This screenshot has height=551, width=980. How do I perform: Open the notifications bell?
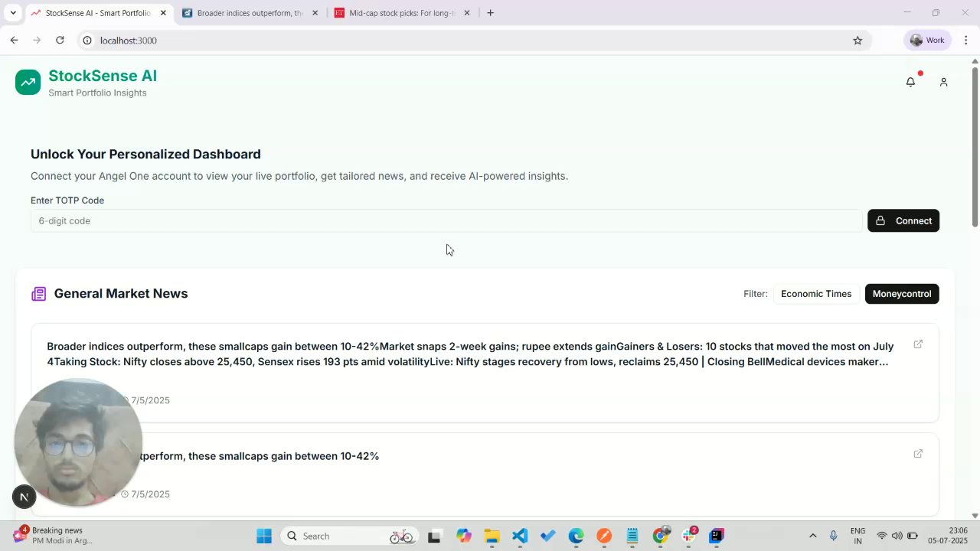(910, 82)
